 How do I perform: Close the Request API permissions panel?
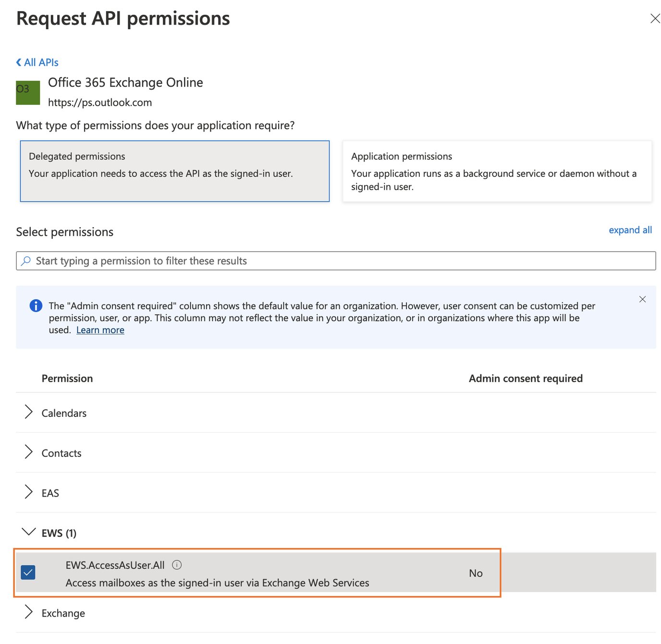pos(655,18)
